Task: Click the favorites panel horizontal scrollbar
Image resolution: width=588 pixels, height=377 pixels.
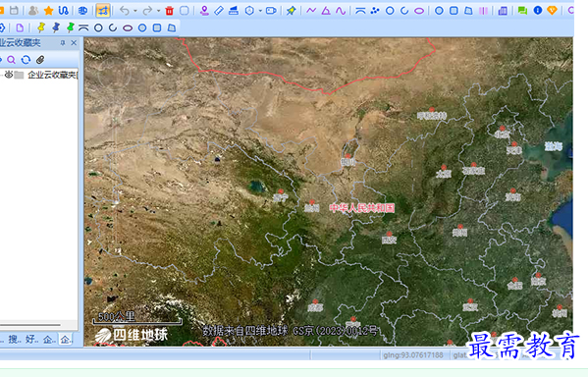Action: point(30,325)
